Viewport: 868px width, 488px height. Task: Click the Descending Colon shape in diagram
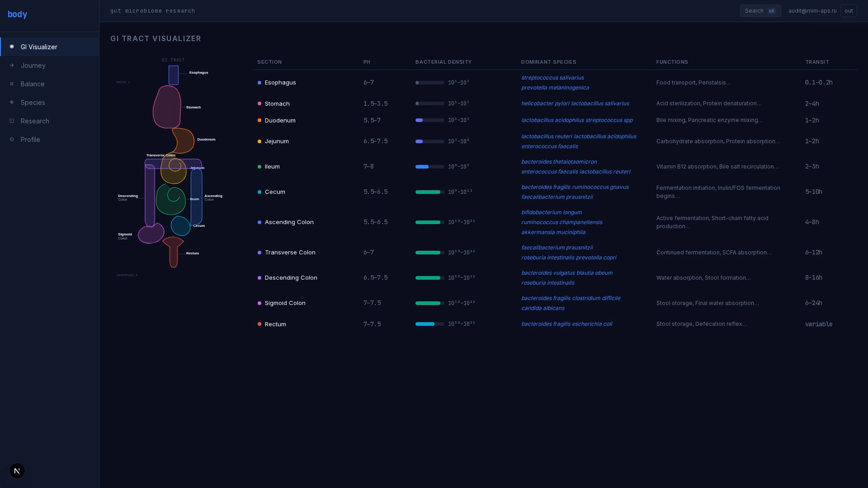[x=150, y=195]
